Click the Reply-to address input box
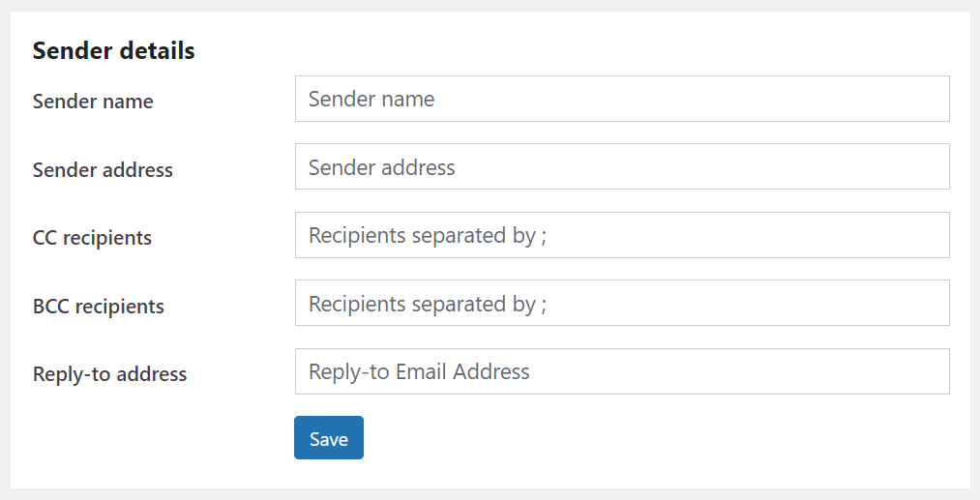980x500 pixels. pos(622,371)
